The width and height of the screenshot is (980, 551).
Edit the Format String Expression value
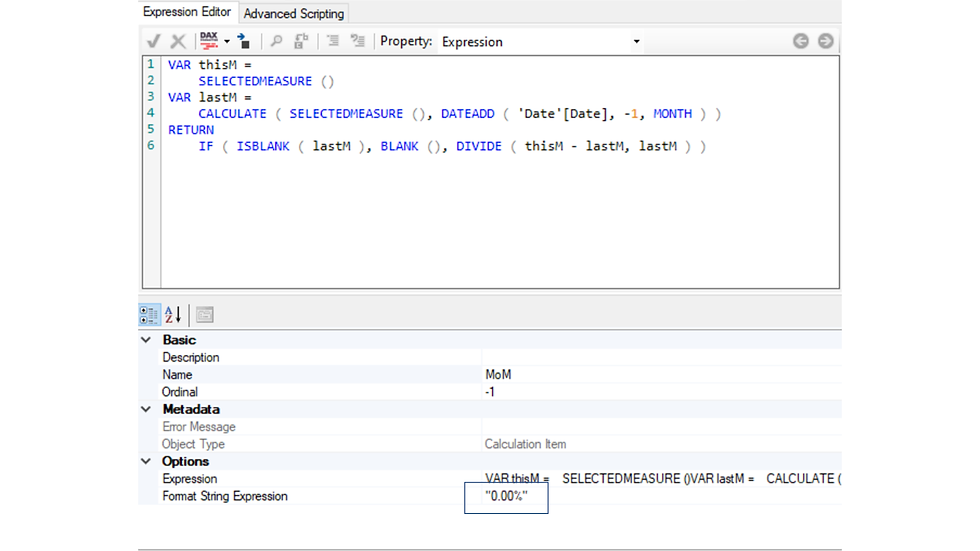pos(662,496)
